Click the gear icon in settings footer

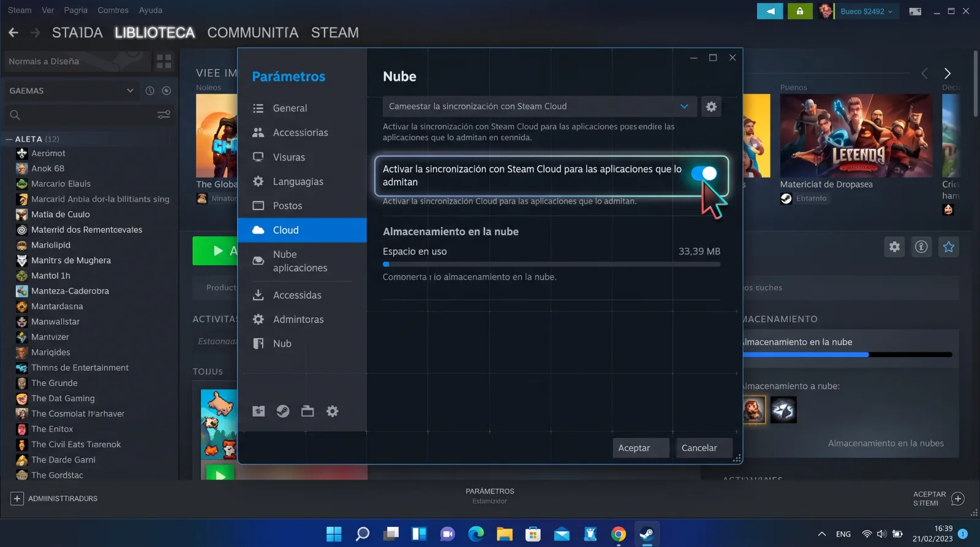[x=332, y=411]
